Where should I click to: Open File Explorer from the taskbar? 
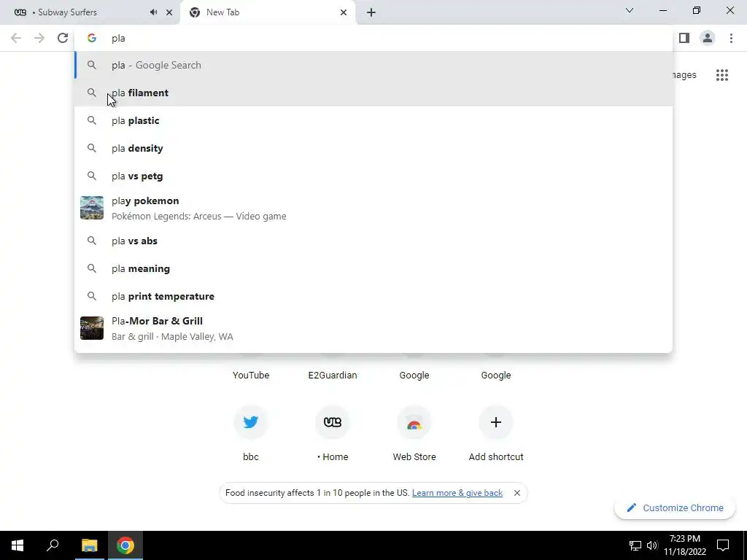[89, 545]
